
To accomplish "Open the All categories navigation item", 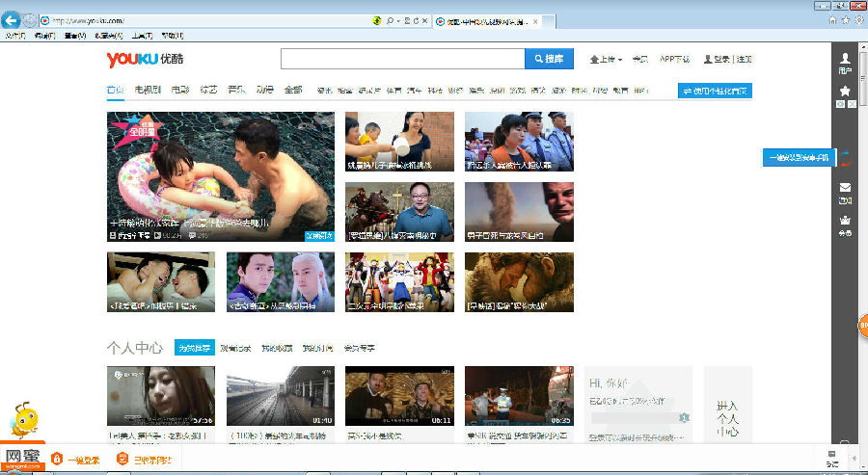I will click(292, 91).
